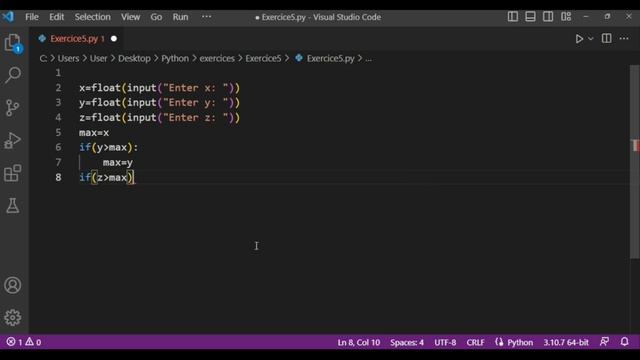Open the Search view
The height and width of the screenshot is (360, 640).
click(x=13, y=76)
